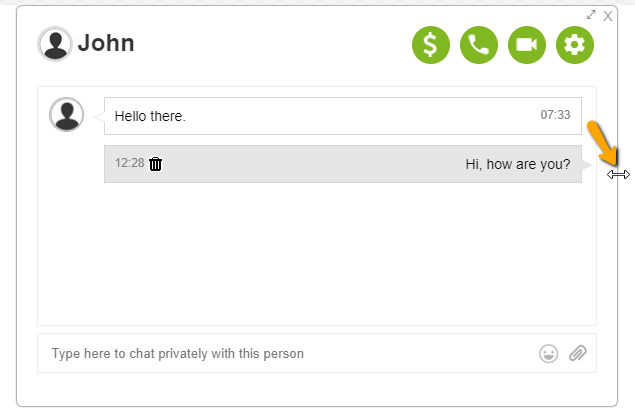Click the 12:28 message timestamp
Viewport: 635px width, 415px height.
tap(129, 163)
